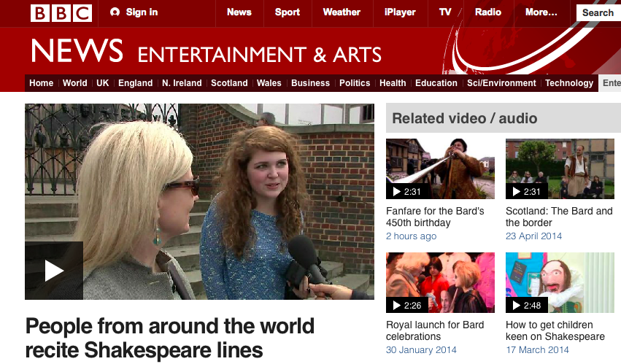Go to the Education news tab
The image size is (621, 364).
point(436,83)
